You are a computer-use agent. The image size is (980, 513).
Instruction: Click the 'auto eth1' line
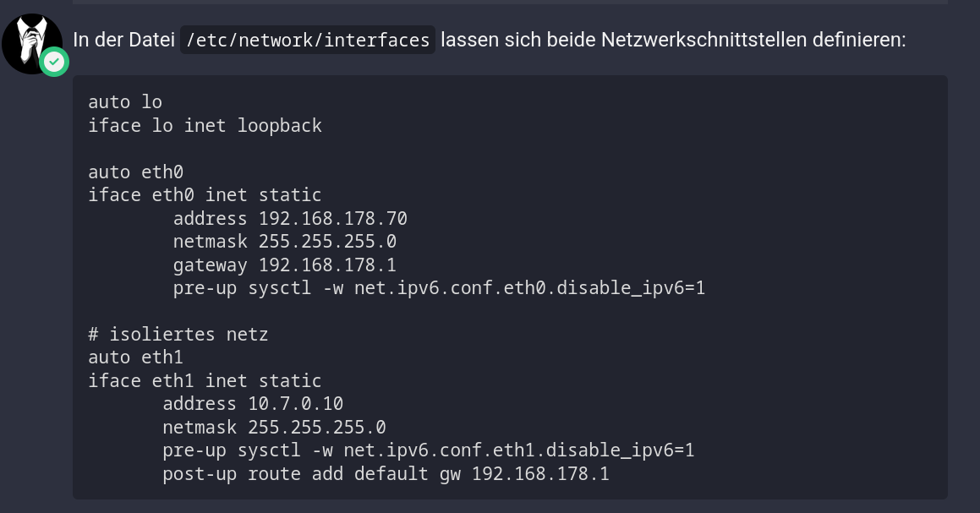click(135, 357)
